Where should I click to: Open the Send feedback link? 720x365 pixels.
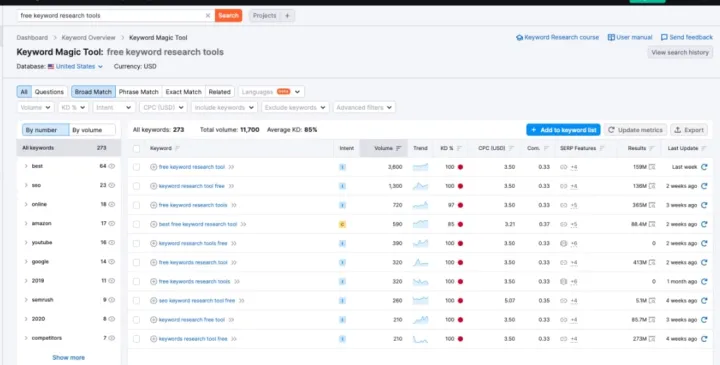coord(687,38)
